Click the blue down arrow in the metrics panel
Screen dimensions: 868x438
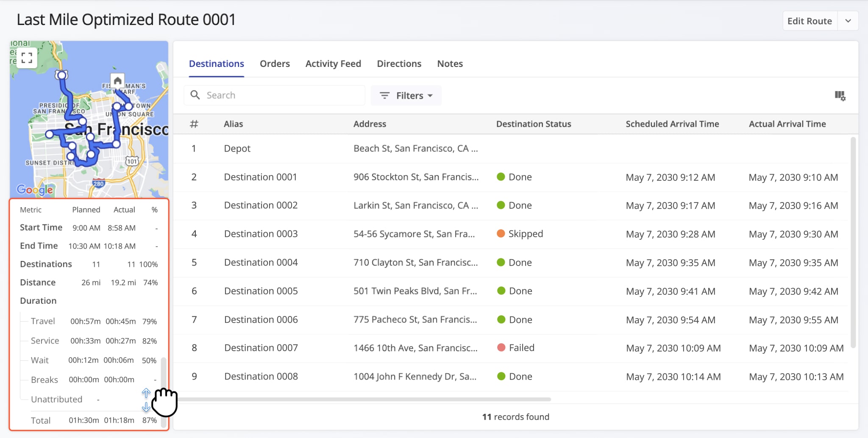click(x=146, y=408)
